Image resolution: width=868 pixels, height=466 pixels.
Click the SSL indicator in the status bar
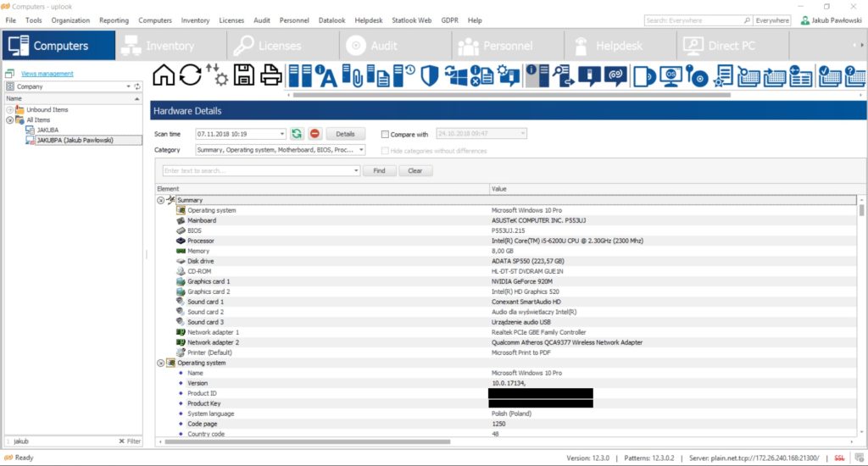(839, 458)
